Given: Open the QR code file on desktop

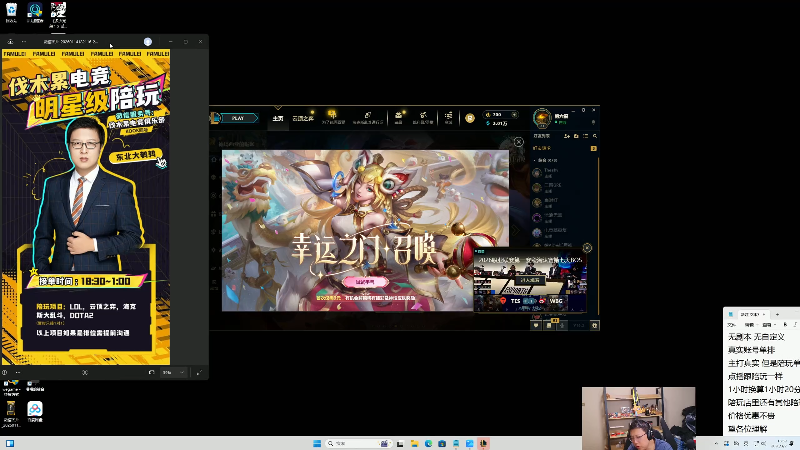Looking at the screenshot, I should click(x=58, y=14).
